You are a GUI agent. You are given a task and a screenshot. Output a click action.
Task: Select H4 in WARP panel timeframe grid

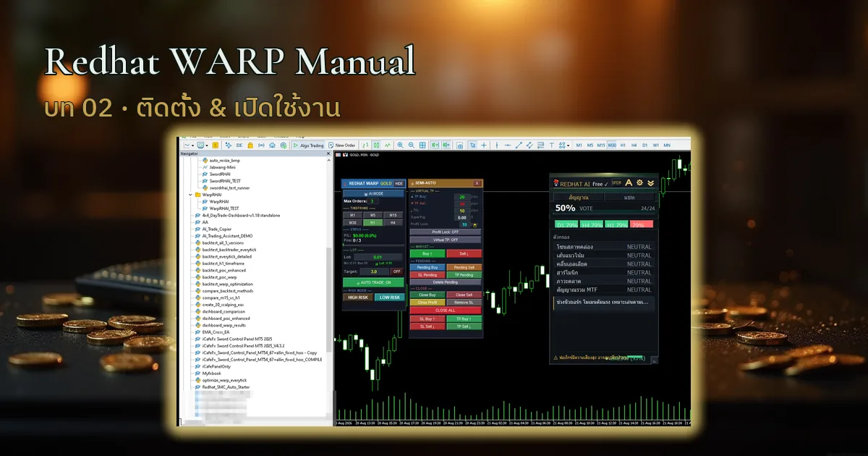[393, 223]
